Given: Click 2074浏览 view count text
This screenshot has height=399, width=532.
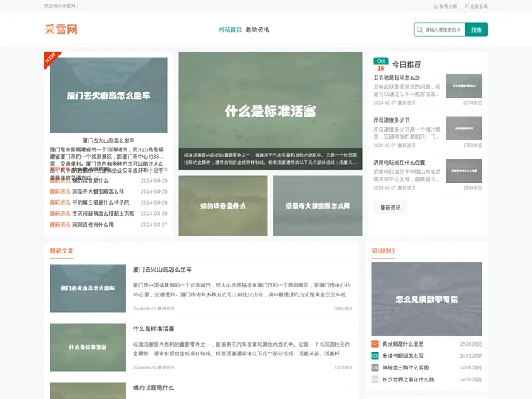Looking at the screenshot, I should 472,103.
